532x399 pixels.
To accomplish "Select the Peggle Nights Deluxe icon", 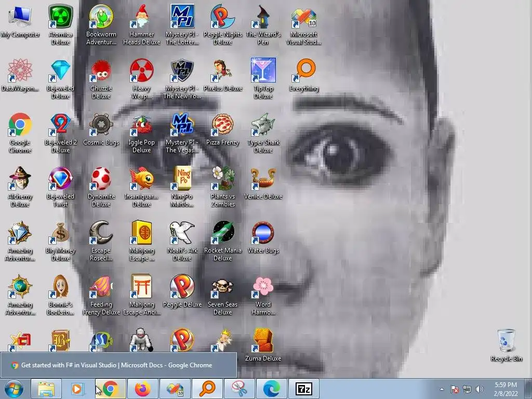I will pos(222,24).
